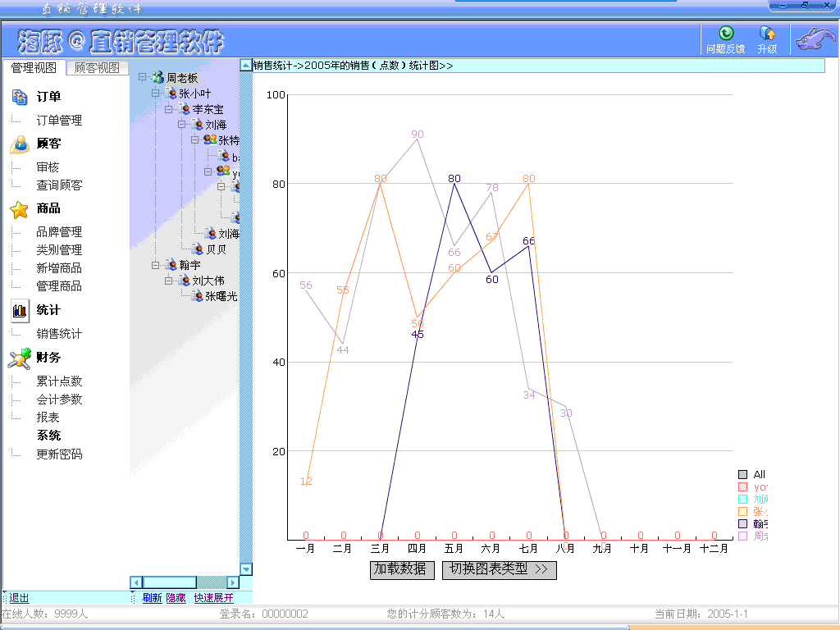840x630 pixels.
Task: Click the 退出 logout link
Action: point(20,598)
